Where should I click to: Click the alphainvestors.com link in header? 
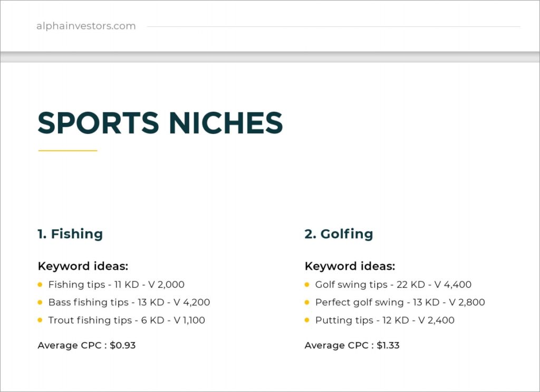(86, 26)
